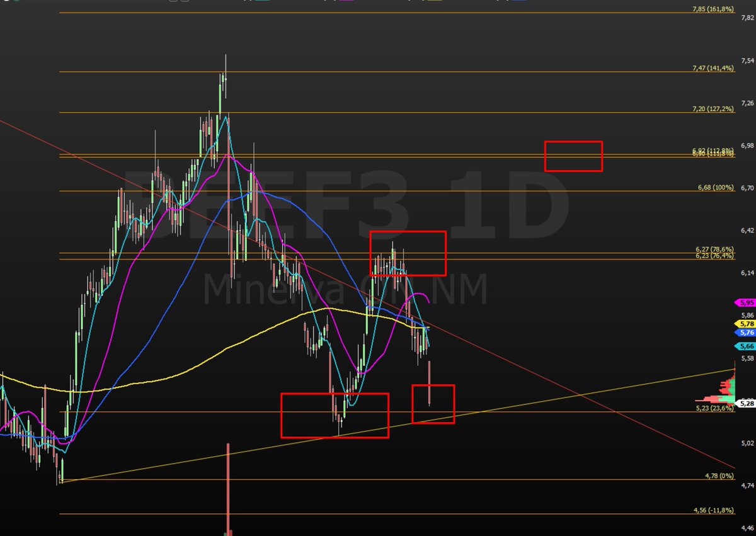Click the 7,47 (141,4%) Fibonacci level label
Screen dimensions: 756x536
713,68
